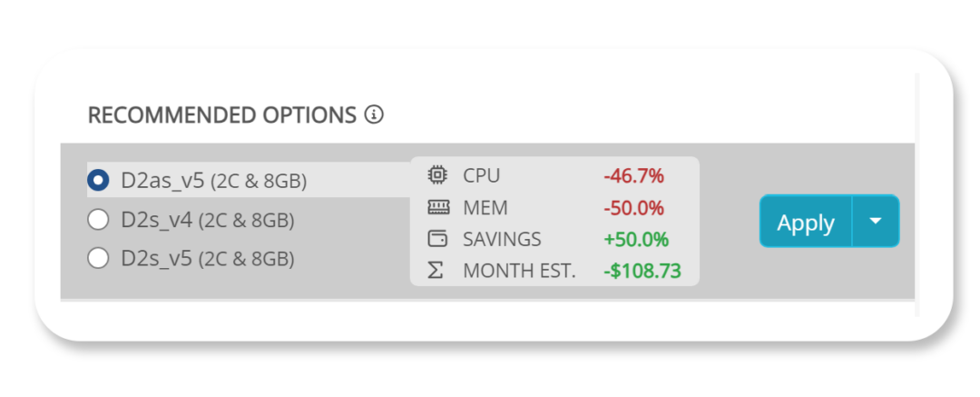Expand the Apply button dropdown arrow
The height and width of the screenshot is (397, 980).
[876, 222]
